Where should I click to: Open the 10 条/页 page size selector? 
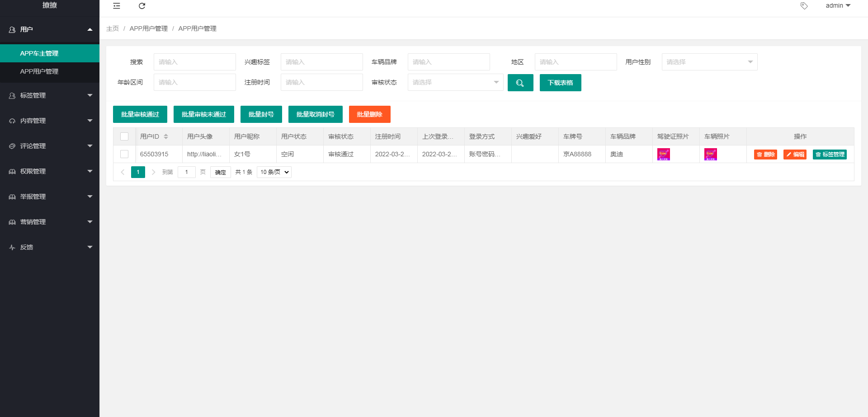(274, 172)
